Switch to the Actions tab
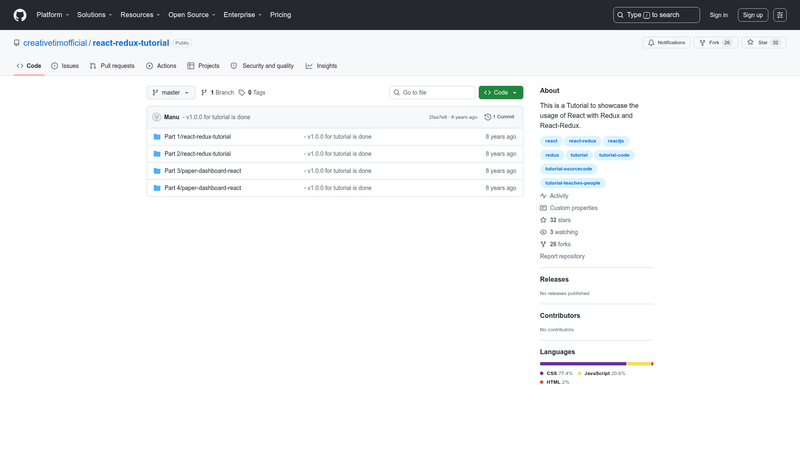Image resolution: width=800 pixels, height=450 pixels. pos(161,66)
